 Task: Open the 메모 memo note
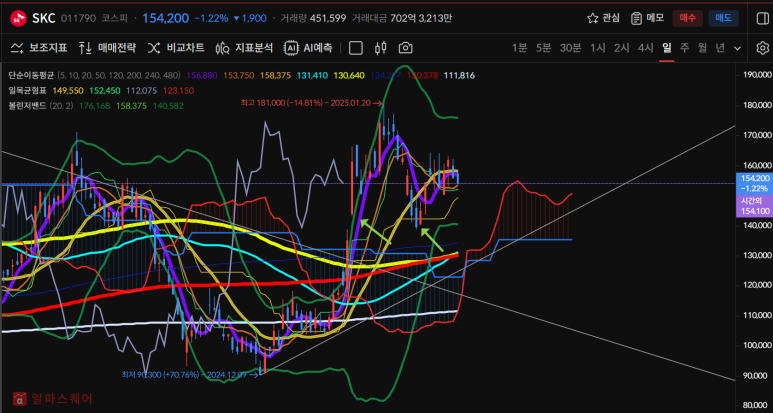tap(647, 18)
